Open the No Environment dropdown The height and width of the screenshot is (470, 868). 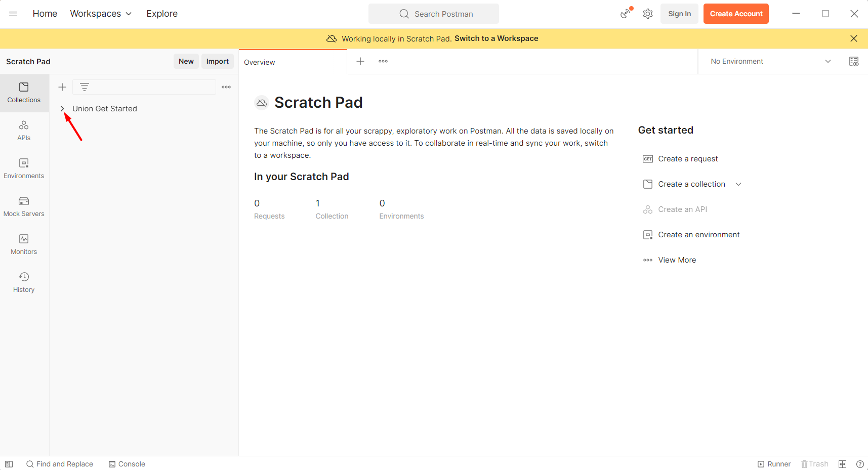(x=770, y=61)
